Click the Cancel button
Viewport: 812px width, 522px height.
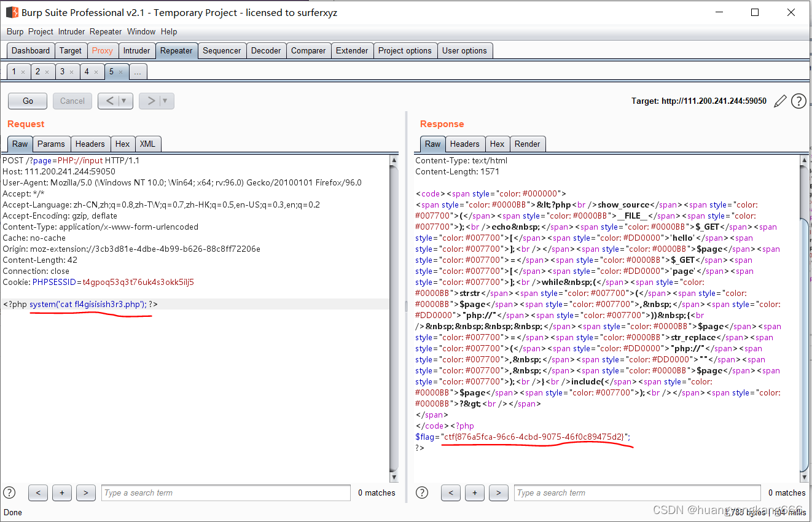pyautogui.click(x=72, y=101)
